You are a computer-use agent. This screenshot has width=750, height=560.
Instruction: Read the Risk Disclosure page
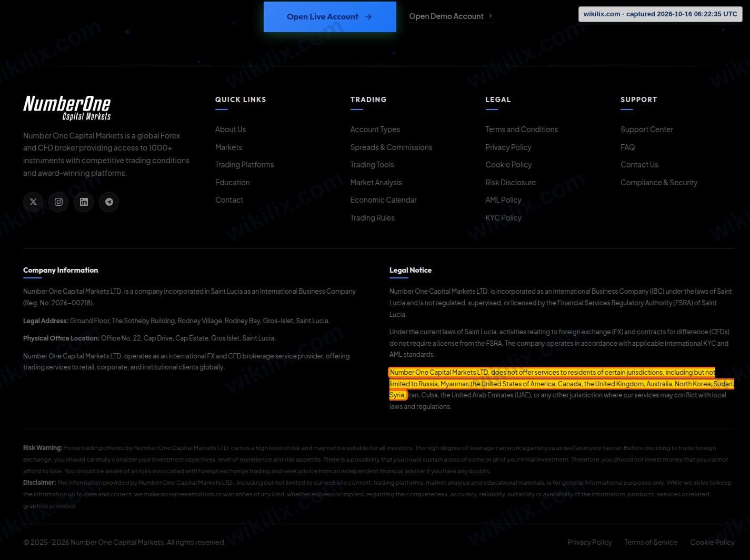(511, 183)
